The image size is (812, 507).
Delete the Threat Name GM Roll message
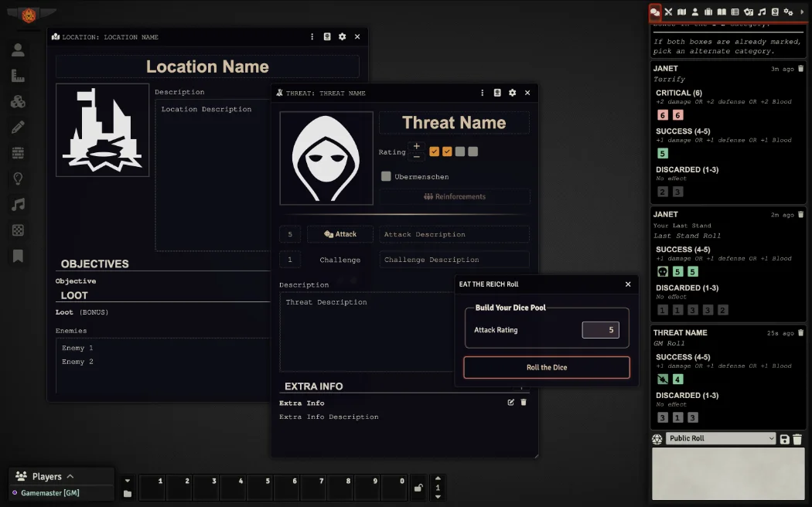[800, 333]
